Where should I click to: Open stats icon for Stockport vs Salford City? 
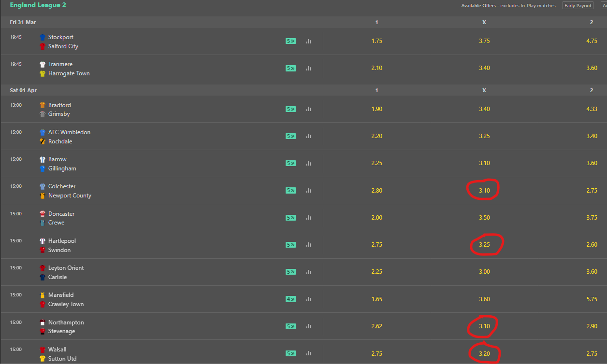[x=308, y=42]
